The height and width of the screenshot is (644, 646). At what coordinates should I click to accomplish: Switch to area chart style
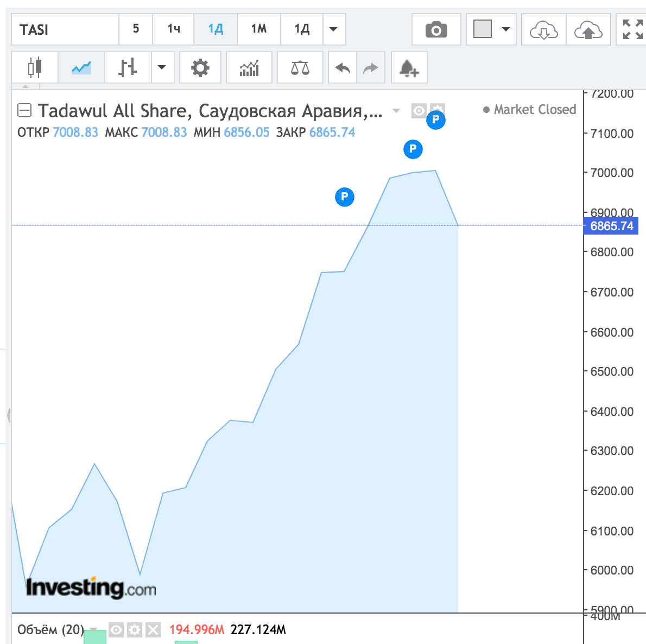point(81,67)
